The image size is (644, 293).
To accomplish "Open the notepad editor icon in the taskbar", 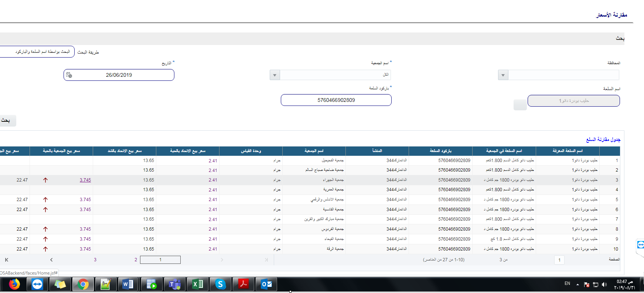I will (x=106, y=284).
